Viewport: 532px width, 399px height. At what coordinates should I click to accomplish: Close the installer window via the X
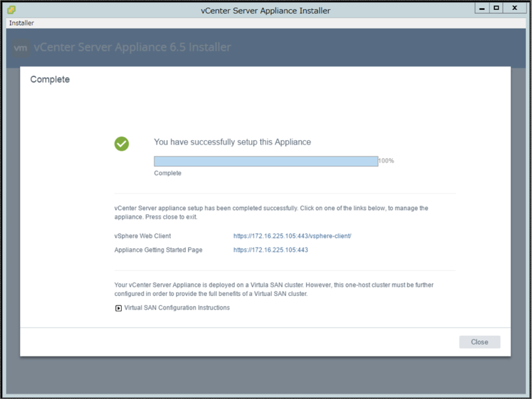tap(515, 8)
